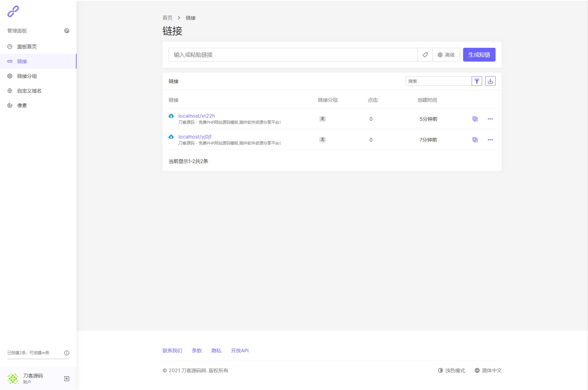Viewport: 588px width, 390px height.
Task: Expand the 高级 advanced options
Action: tap(446, 55)
